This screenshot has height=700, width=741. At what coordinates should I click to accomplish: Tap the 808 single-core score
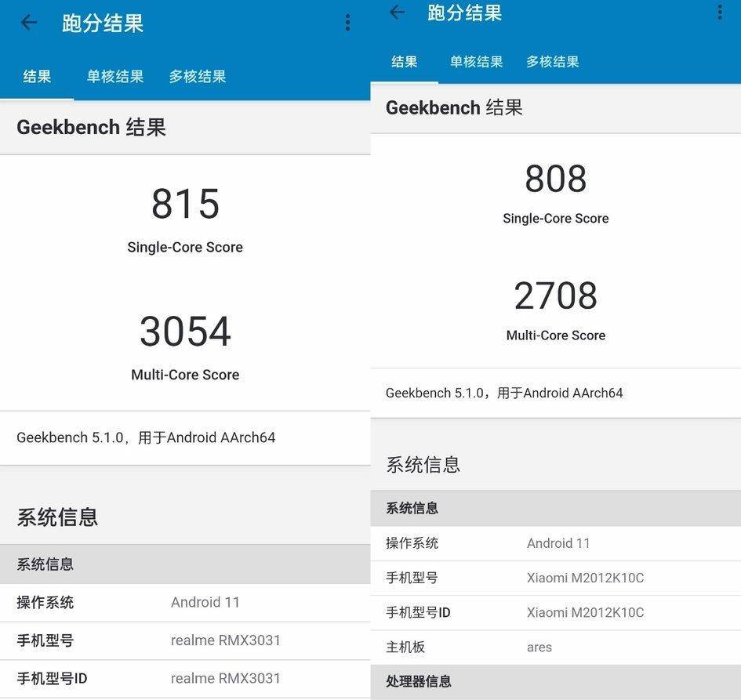point(555,179)
